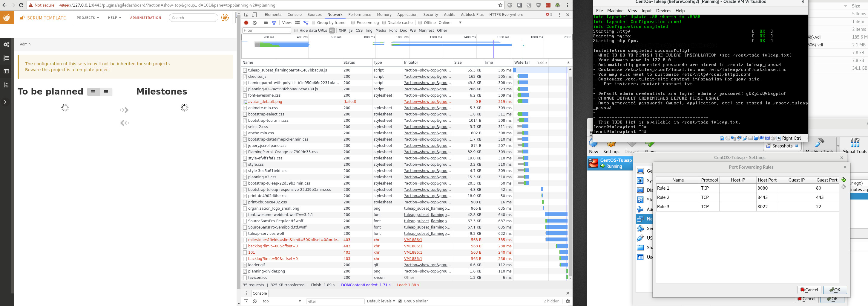Select the CSS request type filter
The image size is (868, 306).
coord(359,31)
